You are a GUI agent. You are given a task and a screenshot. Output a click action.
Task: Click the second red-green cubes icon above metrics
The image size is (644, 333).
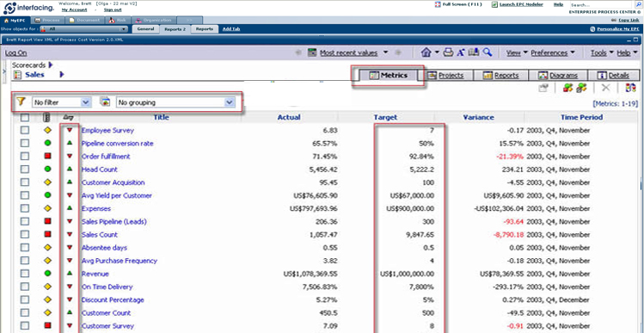coord(581,88)
